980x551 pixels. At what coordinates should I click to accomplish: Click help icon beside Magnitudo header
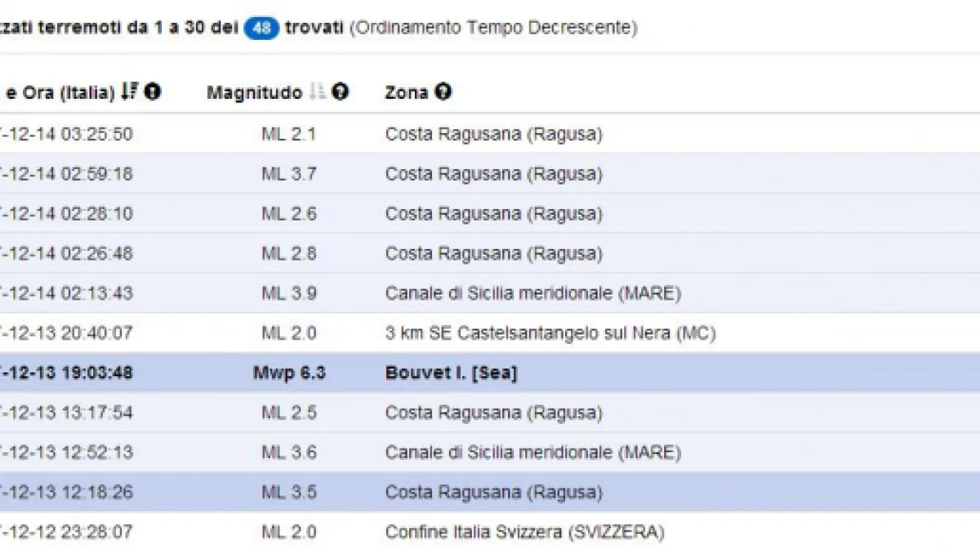tap(341, 92)
